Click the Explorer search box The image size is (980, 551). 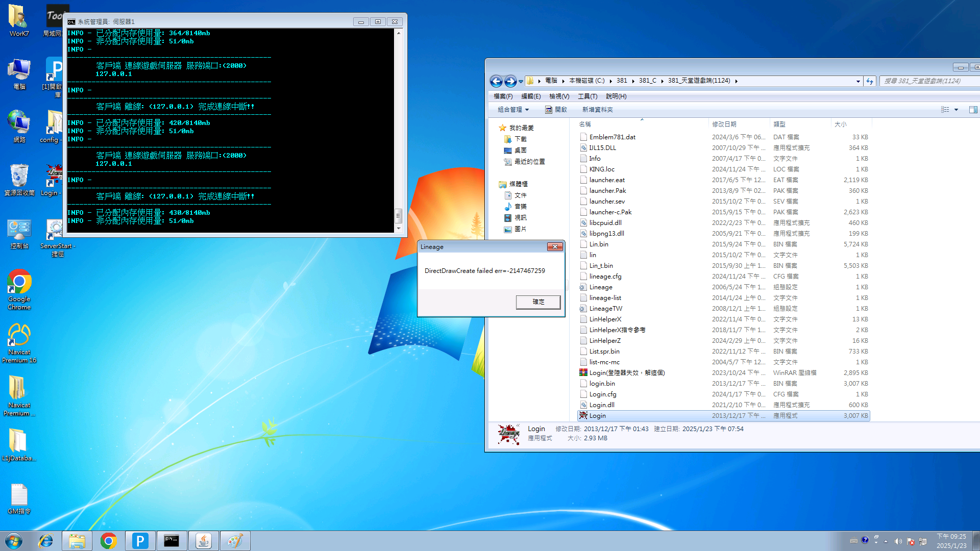tap(929, 81)
